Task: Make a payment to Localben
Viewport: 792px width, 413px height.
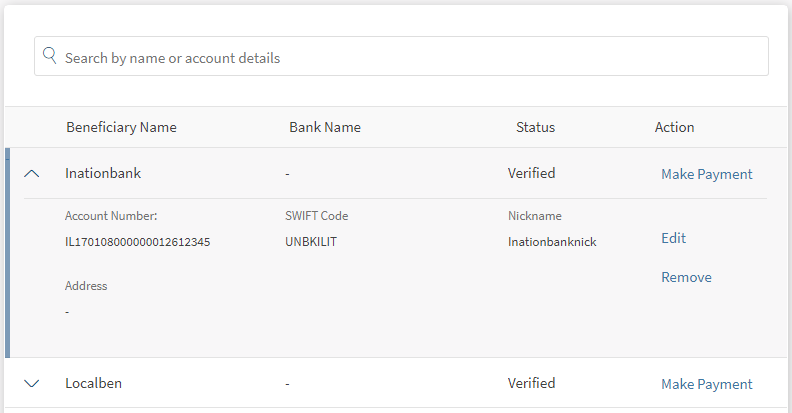Action: [706, 384]
